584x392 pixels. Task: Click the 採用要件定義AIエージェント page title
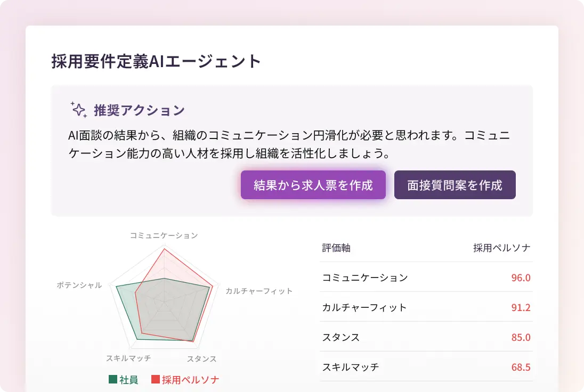coord(157,61)
